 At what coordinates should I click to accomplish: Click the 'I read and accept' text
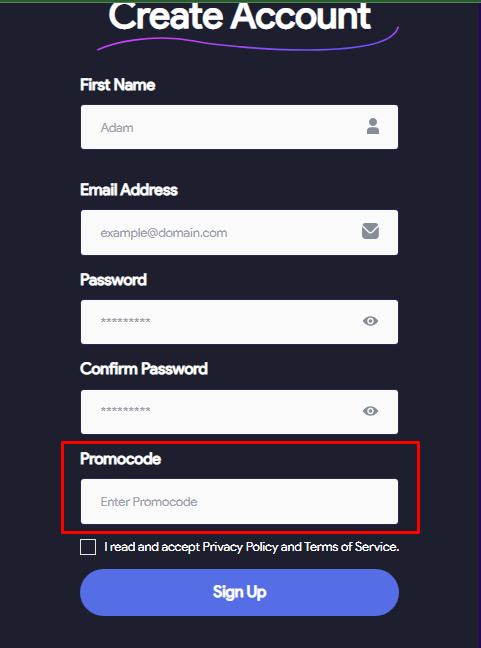tap(152, 547)
